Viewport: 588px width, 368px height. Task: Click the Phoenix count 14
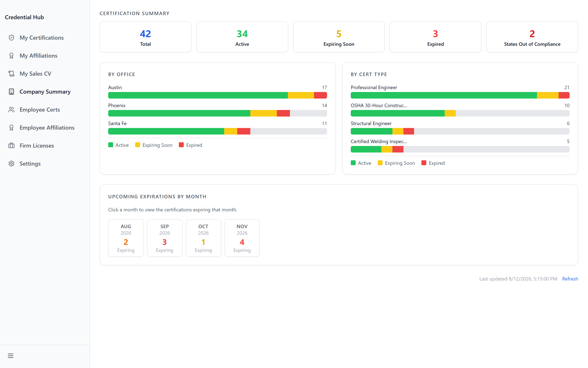coord(324,105)
